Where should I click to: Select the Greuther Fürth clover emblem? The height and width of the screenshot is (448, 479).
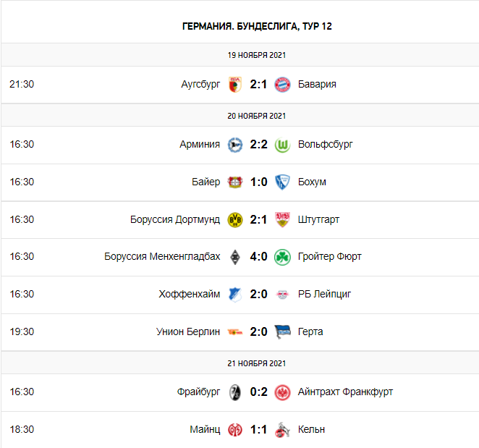(x=282, y=256)
